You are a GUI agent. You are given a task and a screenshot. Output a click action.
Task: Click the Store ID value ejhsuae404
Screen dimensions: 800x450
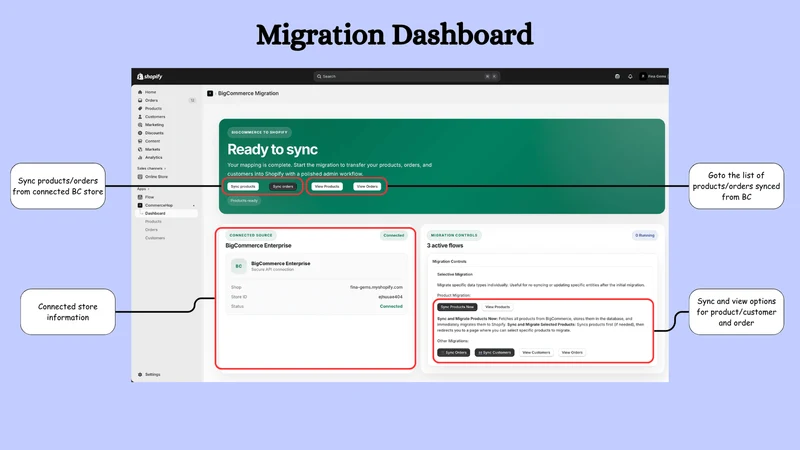click(390, 297)
